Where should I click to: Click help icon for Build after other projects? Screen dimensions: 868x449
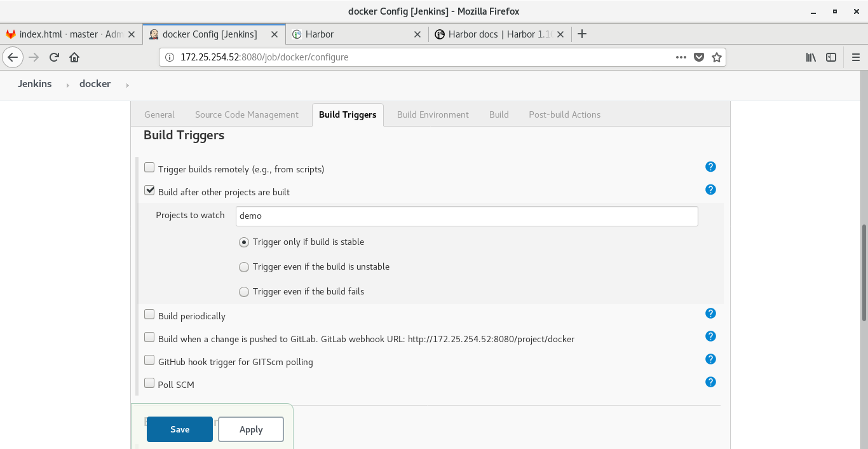pyautogui.click(x=710, y=190)
